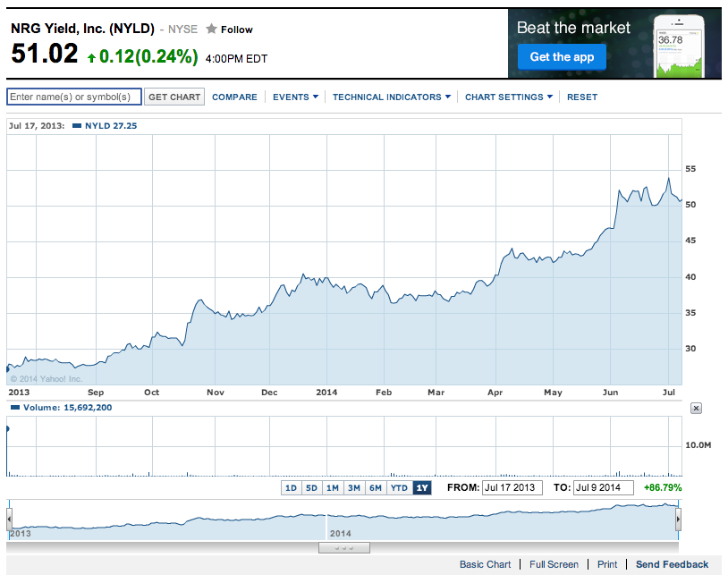This screenshot has height=583, width=728.
Task: Click the left range slider handle
Action: click(9, 520)
